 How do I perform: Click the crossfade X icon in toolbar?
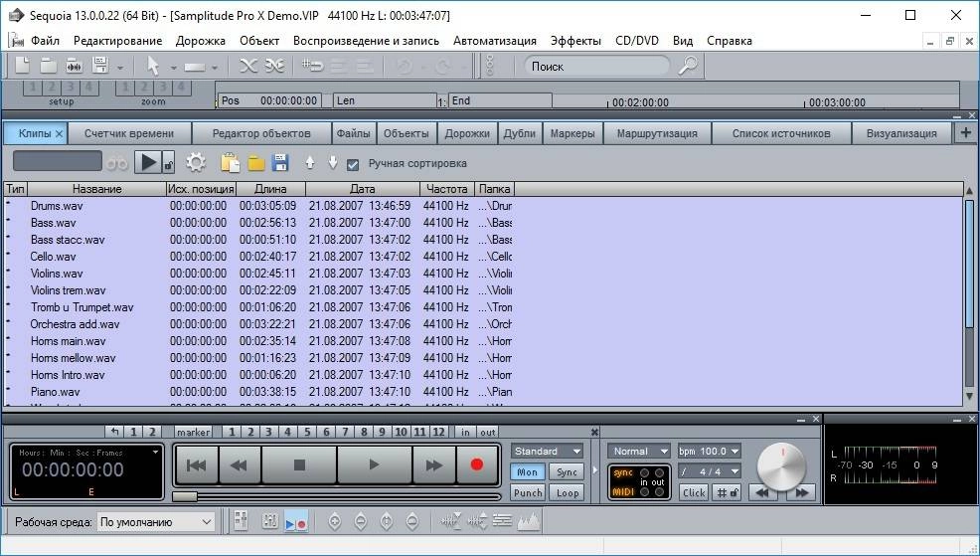[248, 66]
